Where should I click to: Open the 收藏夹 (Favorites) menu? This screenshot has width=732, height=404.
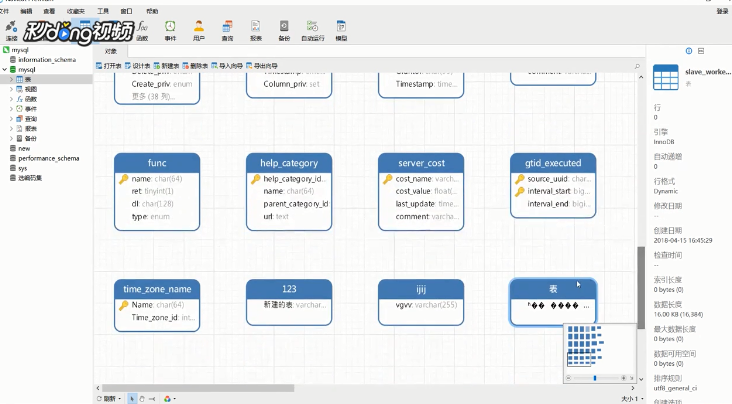[x=76, y=11]
